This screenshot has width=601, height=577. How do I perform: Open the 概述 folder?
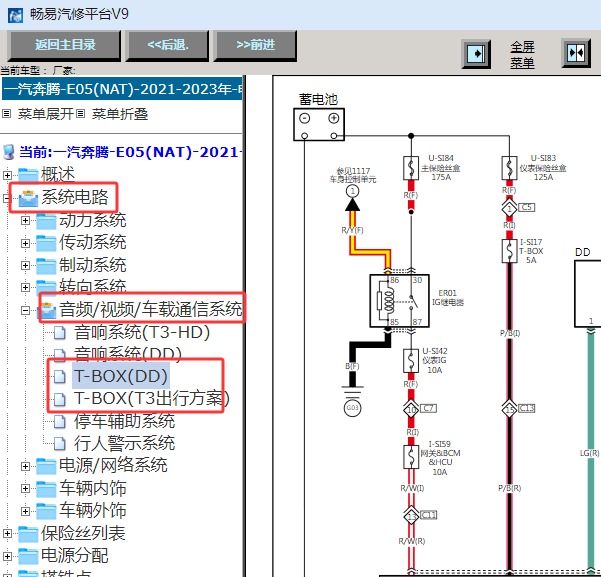[57, 174]
